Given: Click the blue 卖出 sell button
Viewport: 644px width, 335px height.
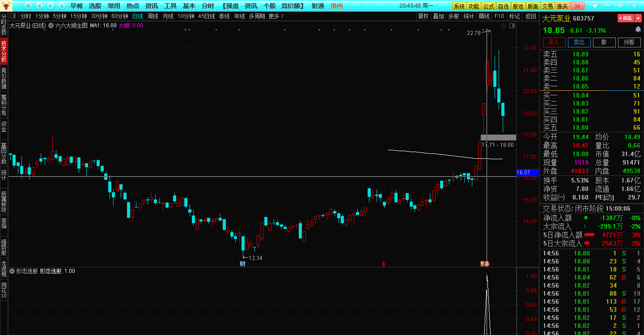Looking at the screenshot, I should coord(579,42).
